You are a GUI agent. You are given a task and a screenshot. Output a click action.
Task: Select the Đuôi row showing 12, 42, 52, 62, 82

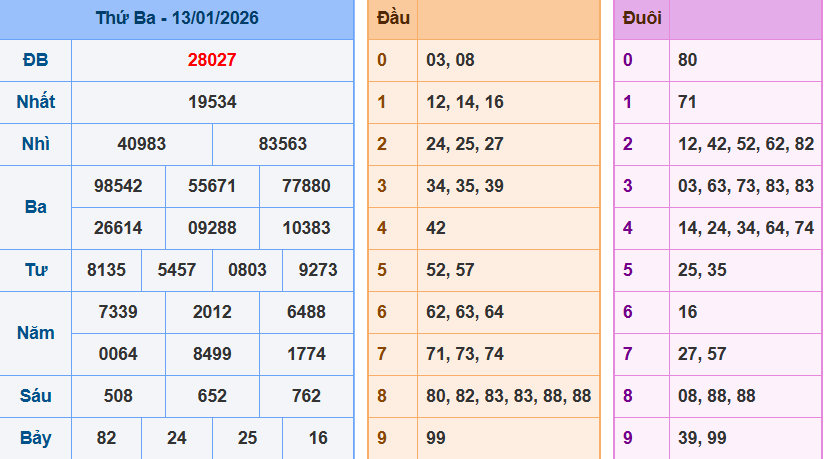(x=745, y=144)
